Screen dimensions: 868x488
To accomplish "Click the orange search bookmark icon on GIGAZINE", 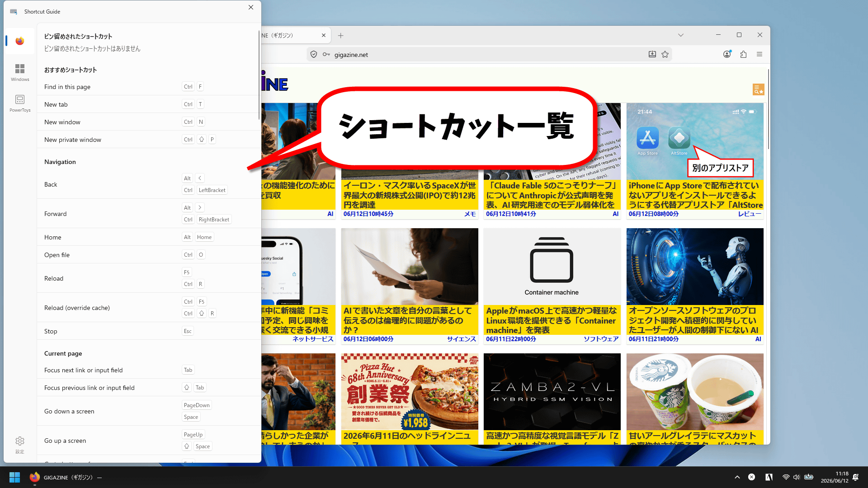I will tap(758, 89).
